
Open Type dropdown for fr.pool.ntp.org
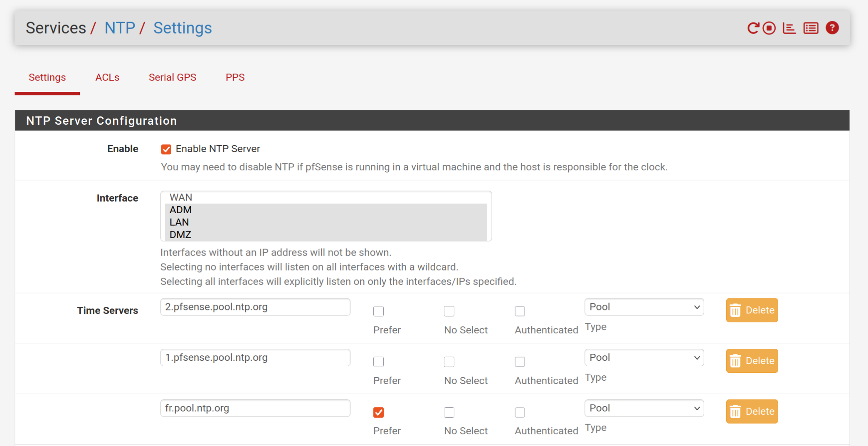[644, 408]
